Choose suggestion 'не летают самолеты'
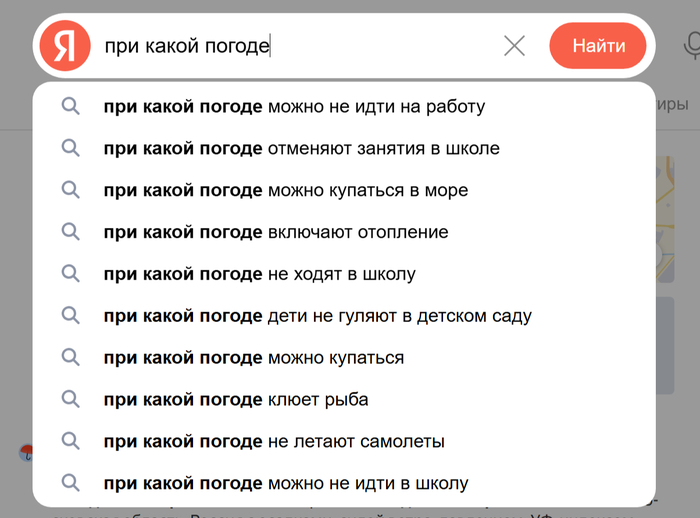Viewport: 700px width, 518px height. (x=274, y=441)
